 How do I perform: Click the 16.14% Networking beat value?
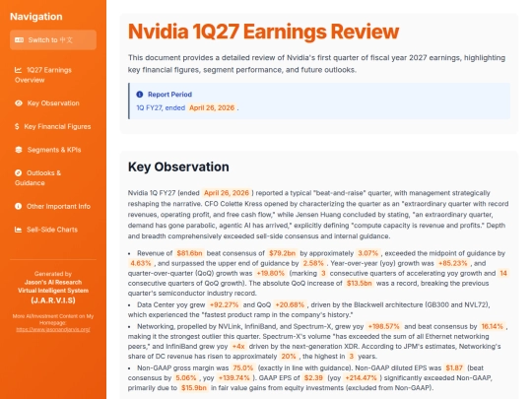[x=492, y=326]
